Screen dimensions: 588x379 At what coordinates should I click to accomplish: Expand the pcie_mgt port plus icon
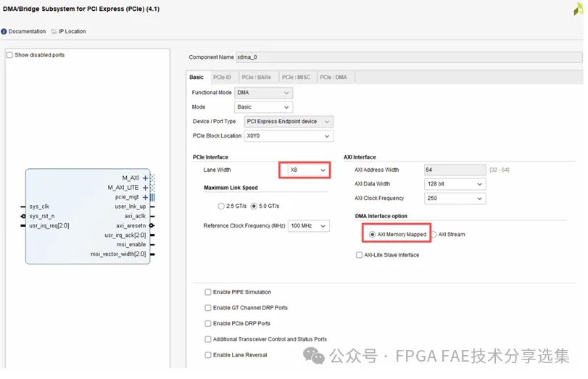pyautogui.click(x=146, y=197)
